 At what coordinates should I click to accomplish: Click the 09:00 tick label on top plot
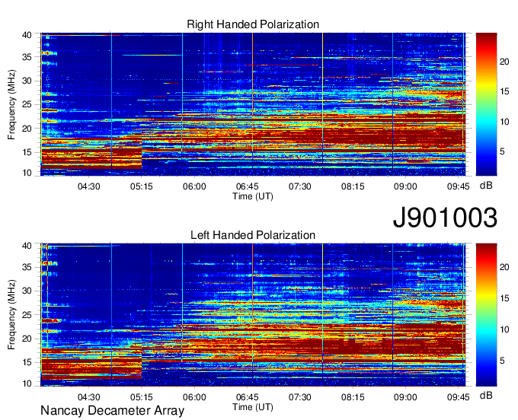(x=405, y=186)
